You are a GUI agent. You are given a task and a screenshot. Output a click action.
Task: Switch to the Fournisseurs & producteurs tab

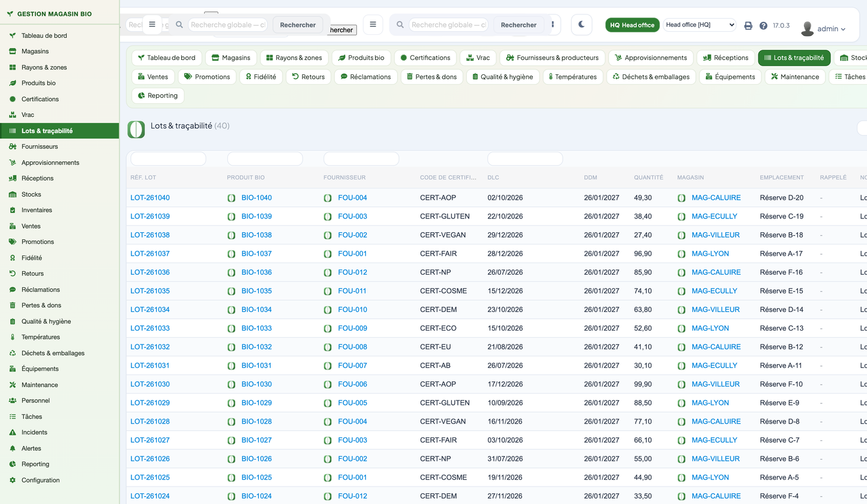coord(552,58)
